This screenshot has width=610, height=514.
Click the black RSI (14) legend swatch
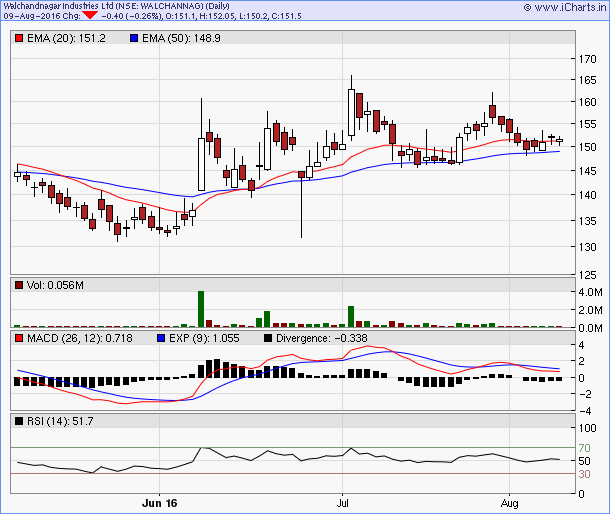[x=19, y=421]
